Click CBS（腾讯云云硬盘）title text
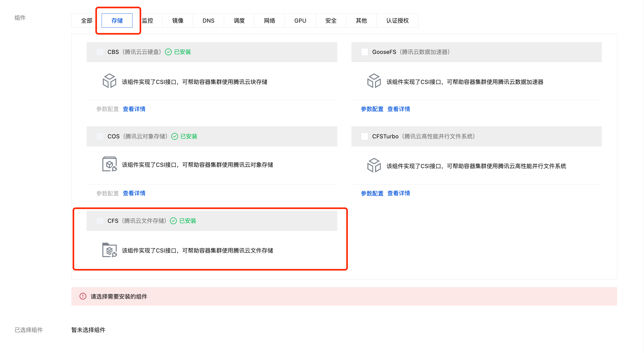This screenshot has width=644, height=353. point(135,52)
